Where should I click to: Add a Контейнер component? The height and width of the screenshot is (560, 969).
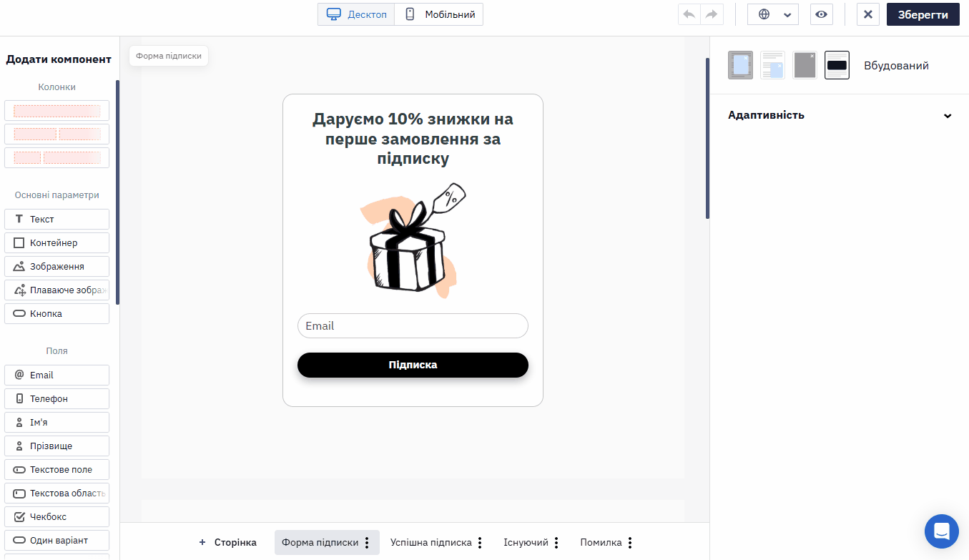[x=56, y=242]
